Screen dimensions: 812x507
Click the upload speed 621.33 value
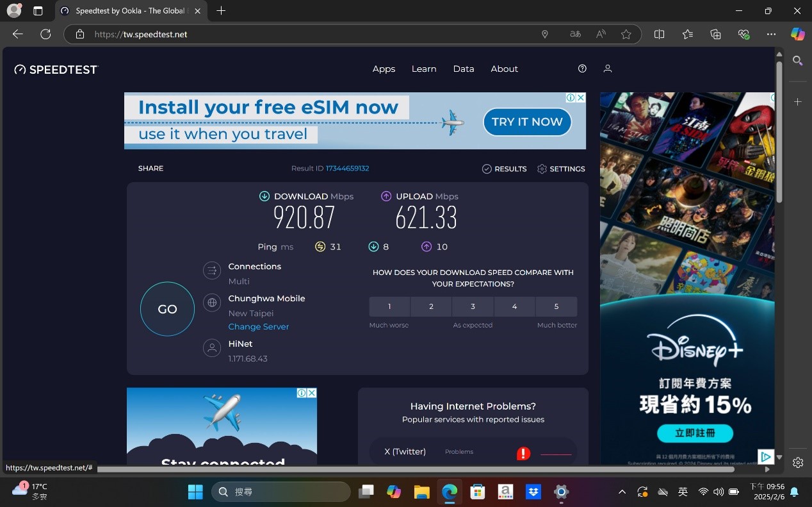point(426,218)
